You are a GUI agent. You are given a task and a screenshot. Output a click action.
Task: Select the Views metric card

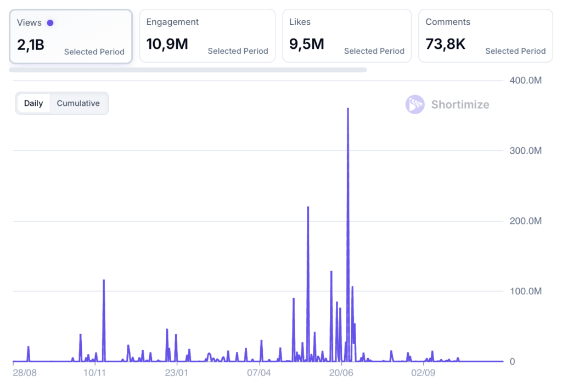[x=70, y=36]
